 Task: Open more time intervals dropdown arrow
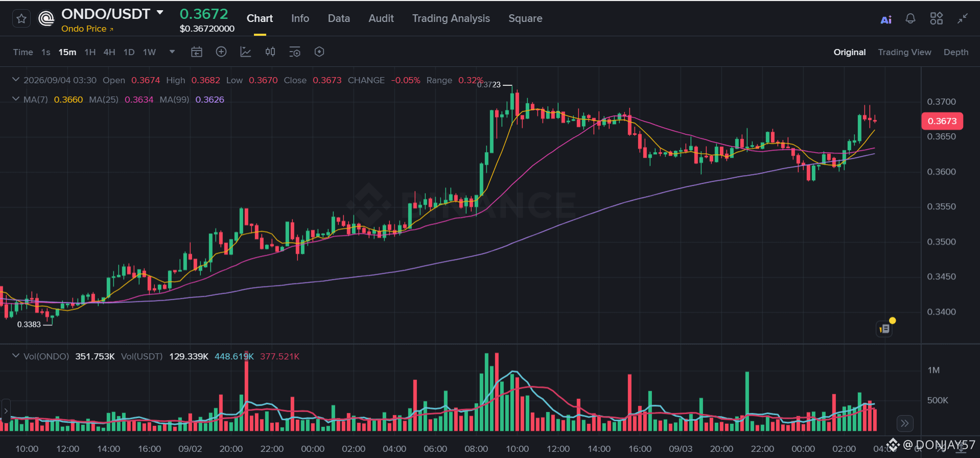point(172,52)
